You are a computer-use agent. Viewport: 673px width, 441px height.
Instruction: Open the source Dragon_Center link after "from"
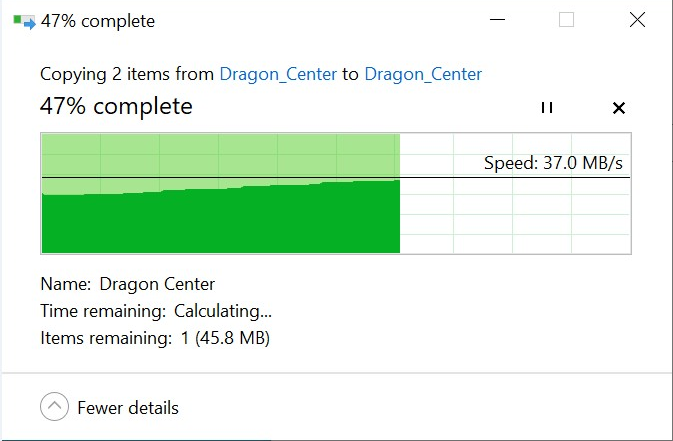coord(278,74)
